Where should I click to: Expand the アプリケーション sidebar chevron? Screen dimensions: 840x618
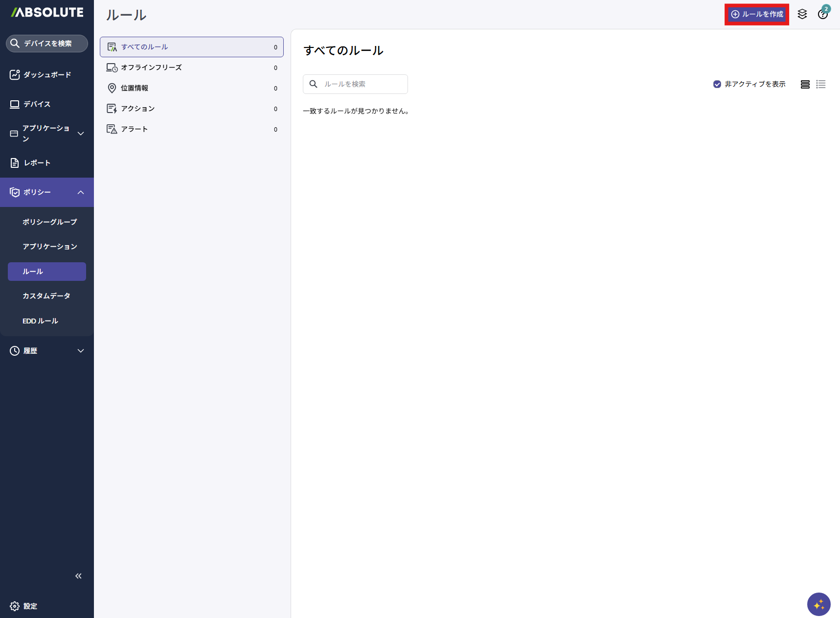pos(81,134)
